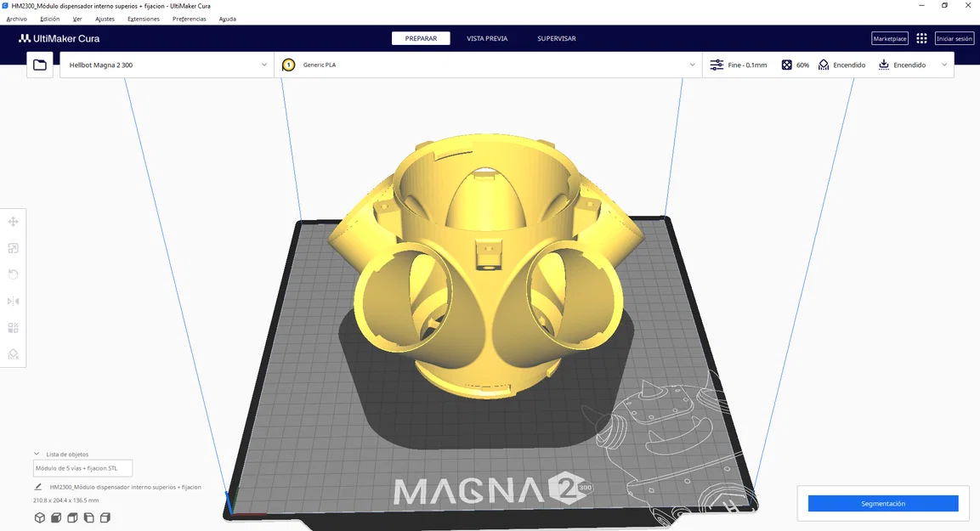Switch to left side view icon
980x531 pixels.
(88, 518)
